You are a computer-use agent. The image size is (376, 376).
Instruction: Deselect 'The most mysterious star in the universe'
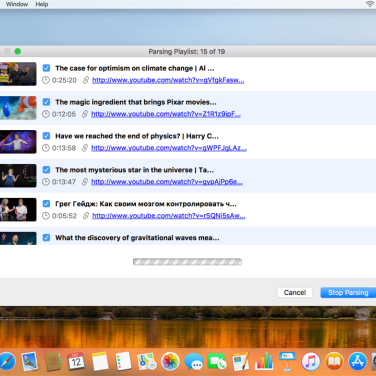tap(46, 170)
